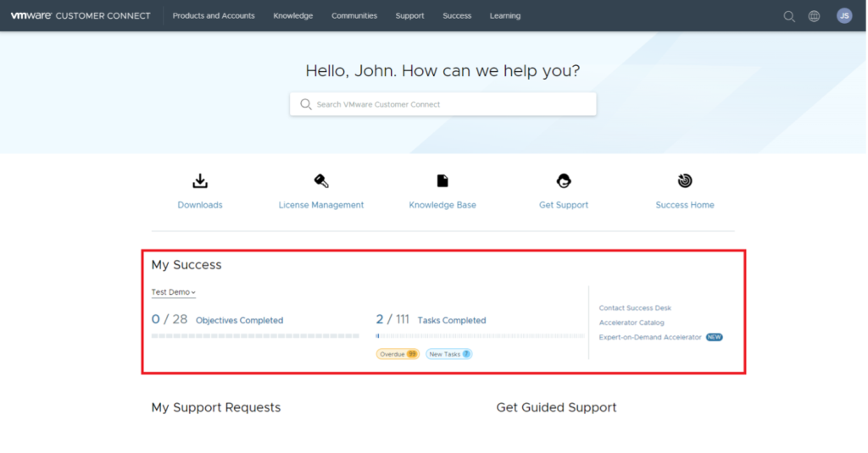This screenshot has height=453, width=868.
Task: Open the Expert-on-Demand Accelerator link
Action: [650, 337]
